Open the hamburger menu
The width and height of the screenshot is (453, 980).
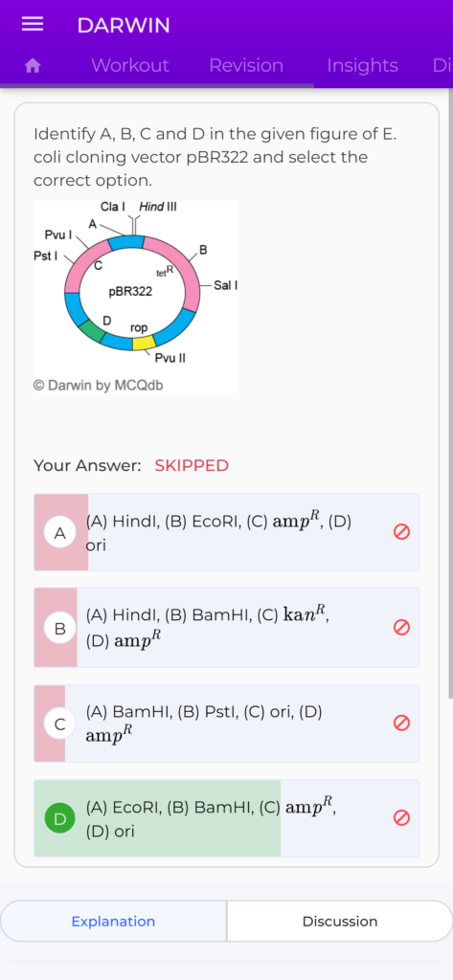point(33,24)
